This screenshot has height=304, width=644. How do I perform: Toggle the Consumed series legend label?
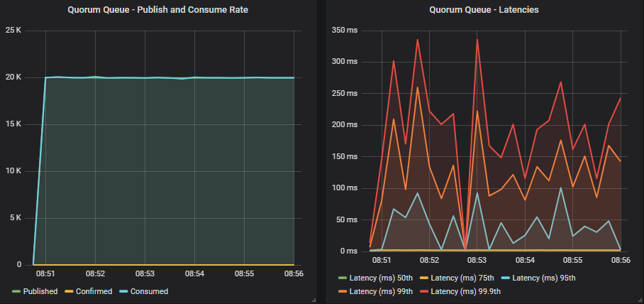point(148,291)
